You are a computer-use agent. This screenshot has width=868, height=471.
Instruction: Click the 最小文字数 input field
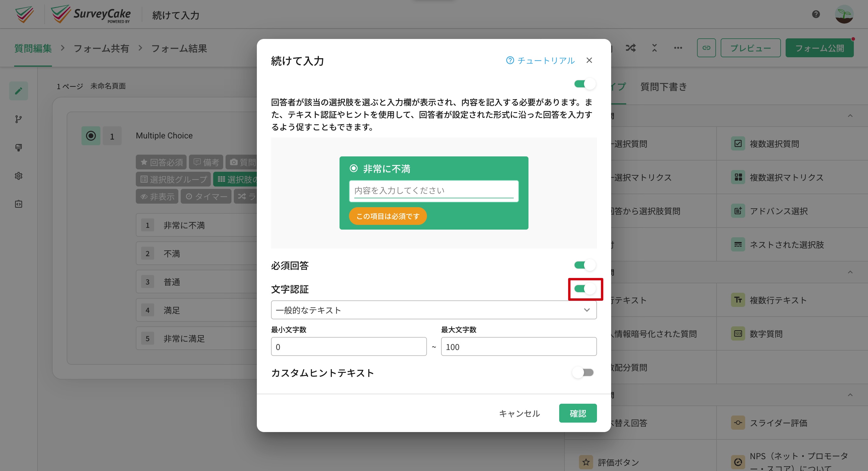point(349,347)
